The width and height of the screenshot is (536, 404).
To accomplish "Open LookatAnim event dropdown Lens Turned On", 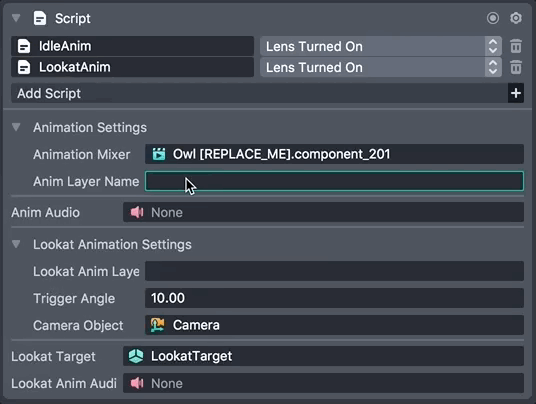I will coord(380,67).
